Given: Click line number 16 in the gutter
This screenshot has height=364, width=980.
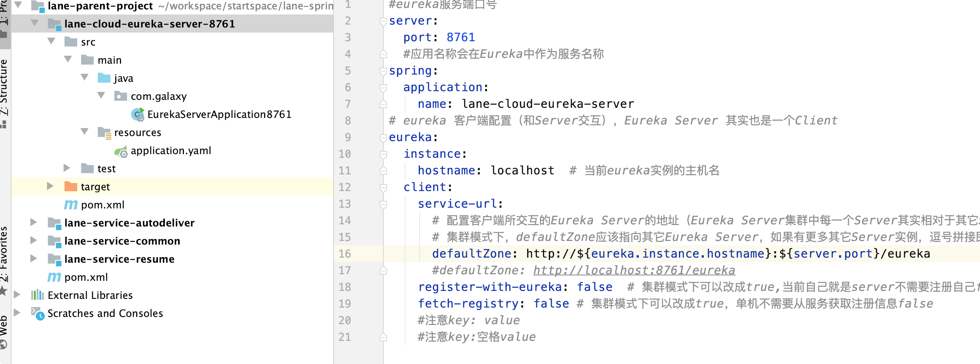Looking at the screenshot, I should 344,254.
